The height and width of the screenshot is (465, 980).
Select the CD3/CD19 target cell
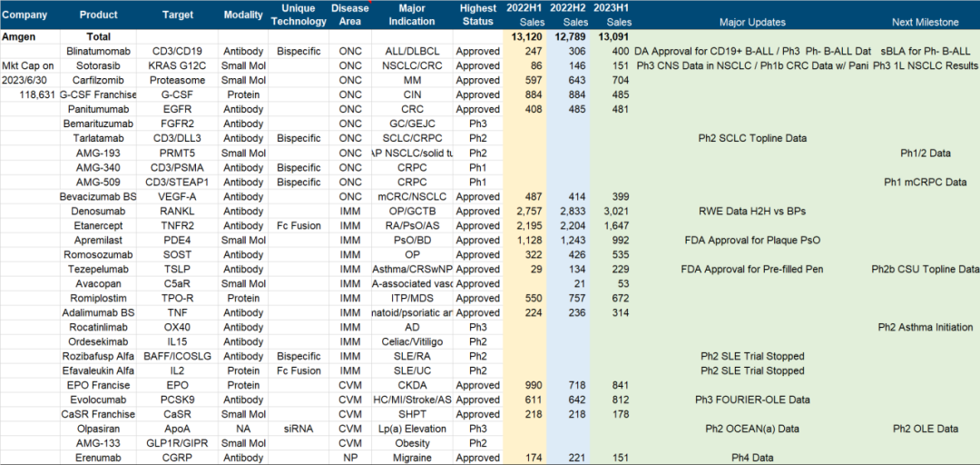178,52
